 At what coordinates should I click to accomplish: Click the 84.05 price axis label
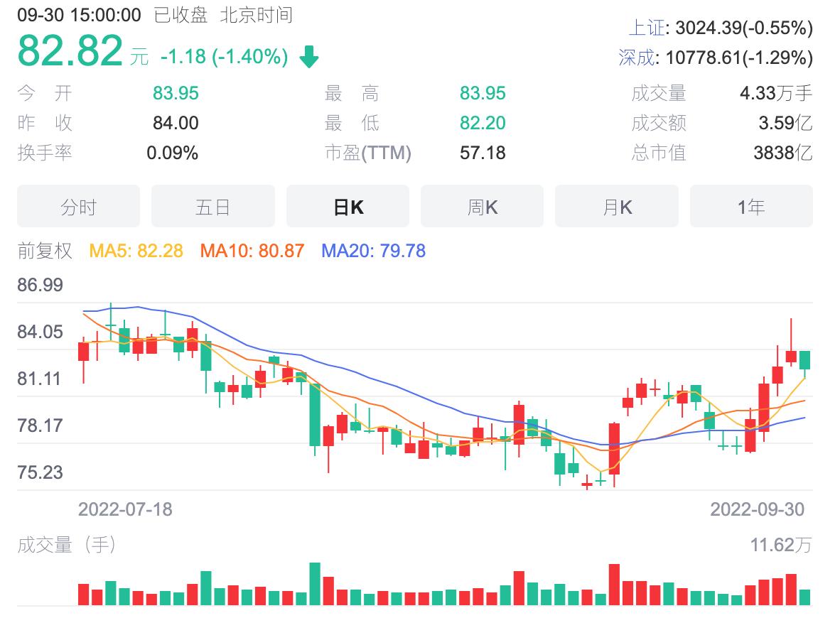41,332
